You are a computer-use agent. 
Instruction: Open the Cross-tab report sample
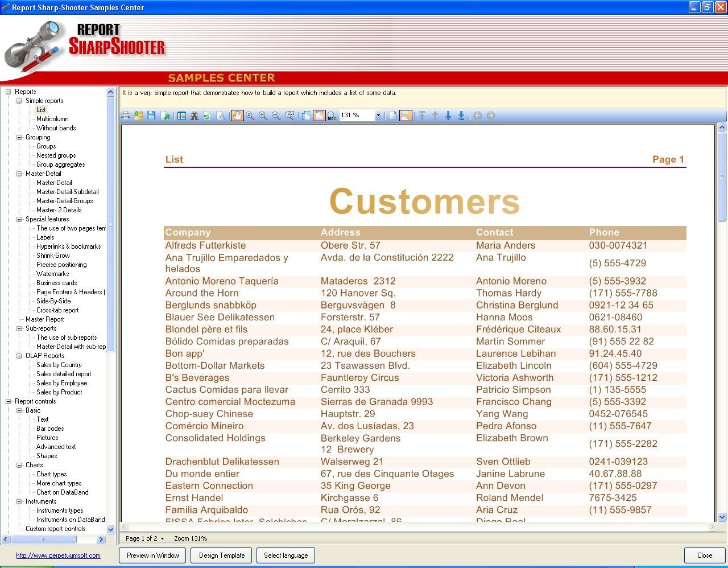(x=57, y=310)
